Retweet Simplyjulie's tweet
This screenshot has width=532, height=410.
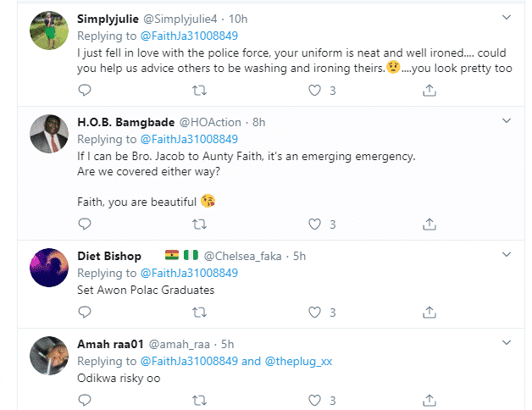coord(199,89)
